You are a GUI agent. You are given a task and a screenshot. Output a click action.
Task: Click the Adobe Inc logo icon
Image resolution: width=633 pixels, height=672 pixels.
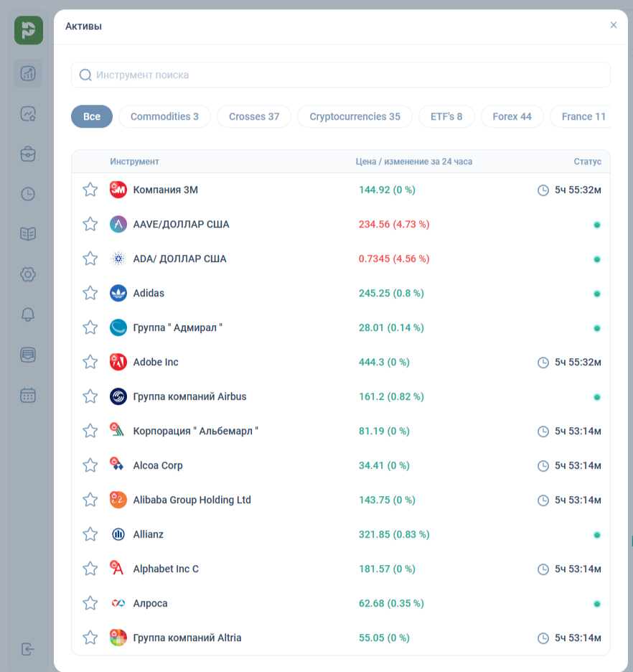tap(118, 362)
